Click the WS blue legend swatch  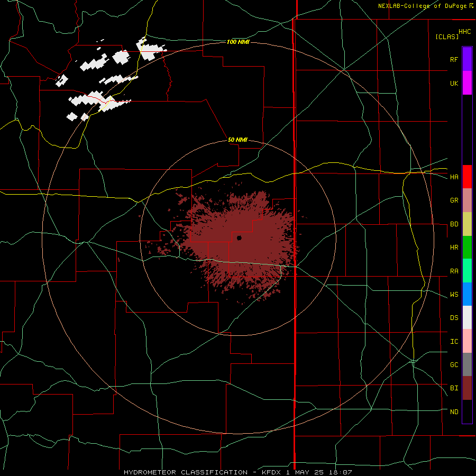(x=467, y=294)
